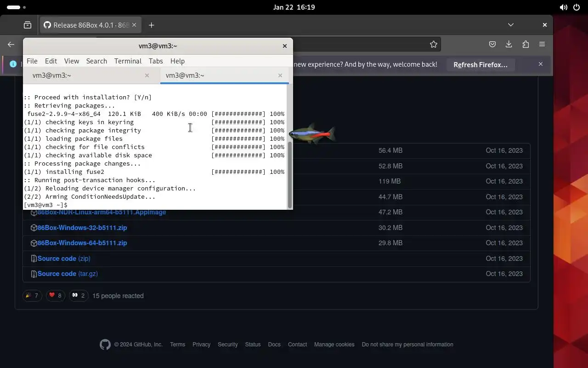
Task: Click the terminal prompt line [vm3@vm3 ~]$
Action: (45, 205)
